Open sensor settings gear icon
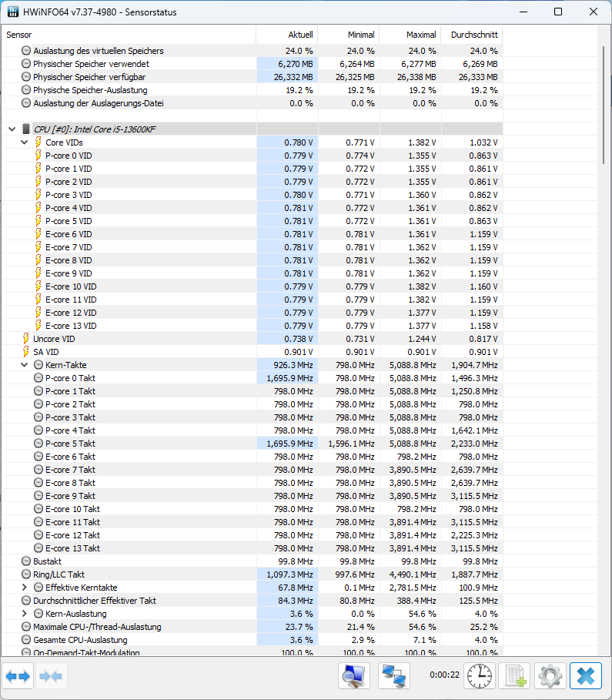This screenshot has width=612, height=700. click(x=550, y=676)
